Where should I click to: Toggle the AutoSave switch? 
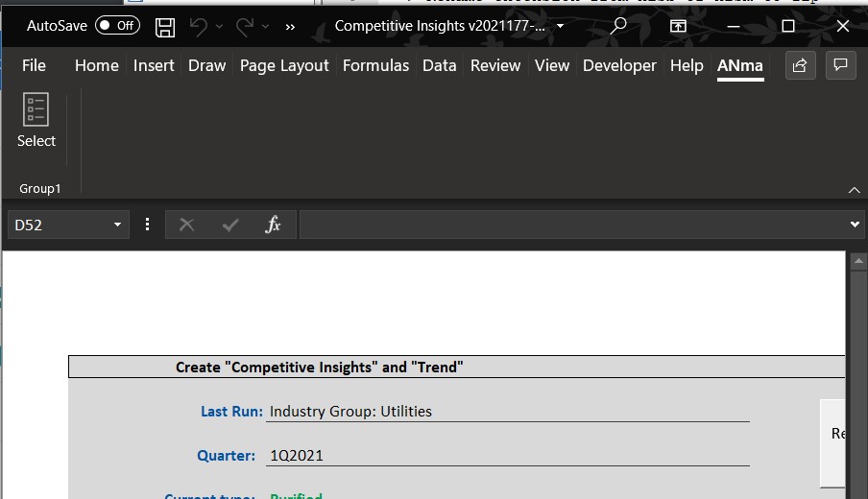tap(117, 26)
